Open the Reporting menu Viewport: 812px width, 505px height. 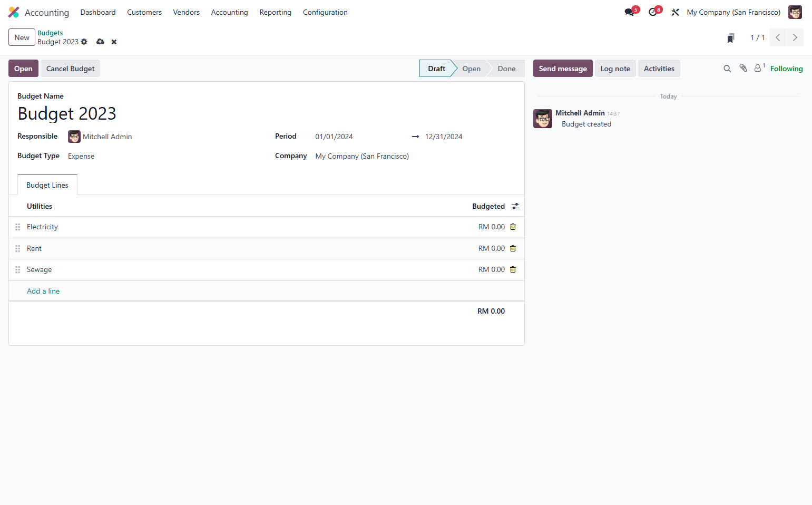click(275, 12)
